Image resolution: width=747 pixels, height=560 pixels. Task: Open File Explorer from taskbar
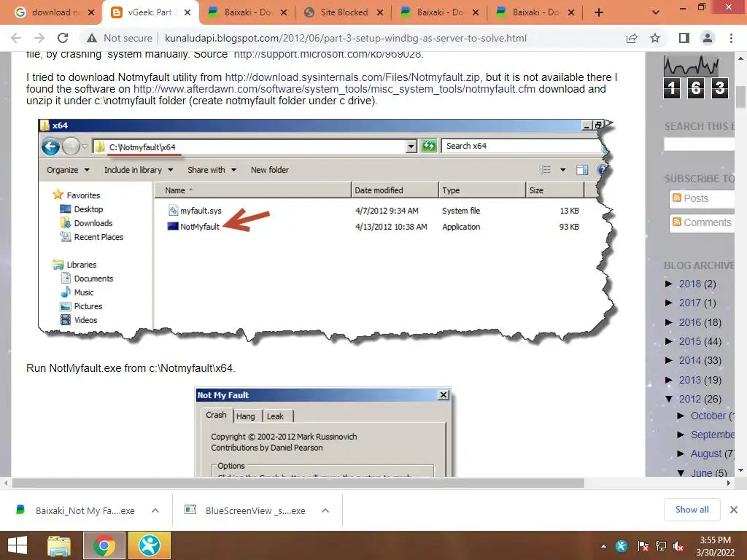tap(59, 545)
